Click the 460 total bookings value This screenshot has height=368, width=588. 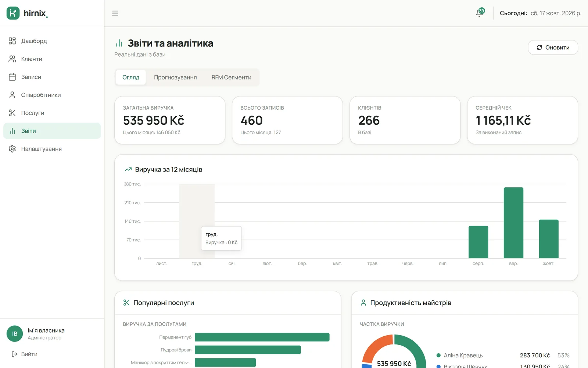tap(252, 120)
